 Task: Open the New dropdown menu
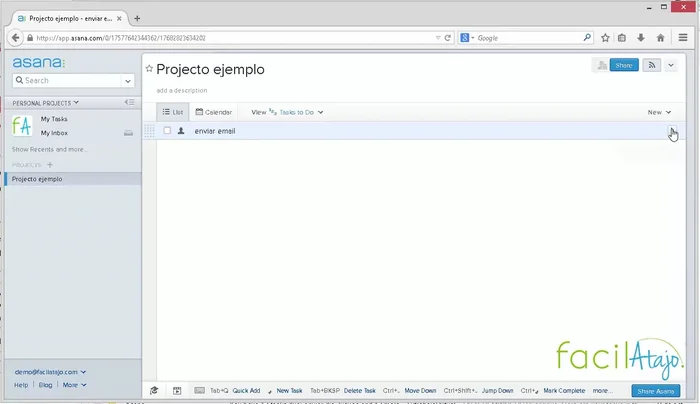click(659, 112)
